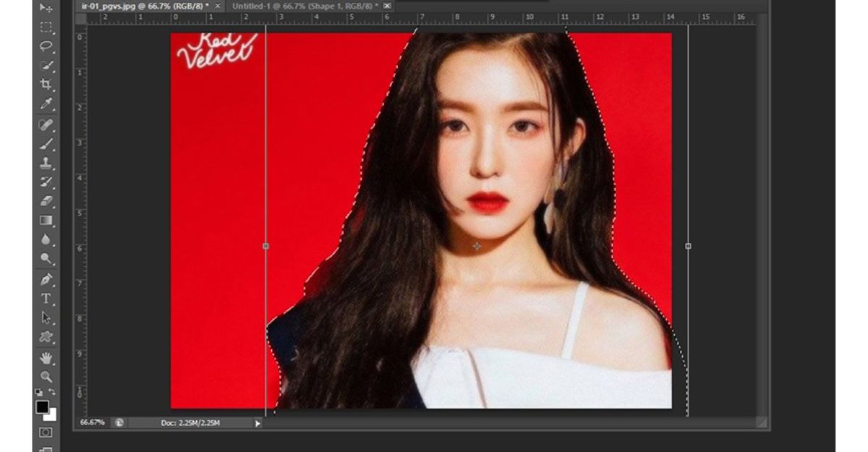Click the 66.67% zoom level field

(x=93, y=422)
